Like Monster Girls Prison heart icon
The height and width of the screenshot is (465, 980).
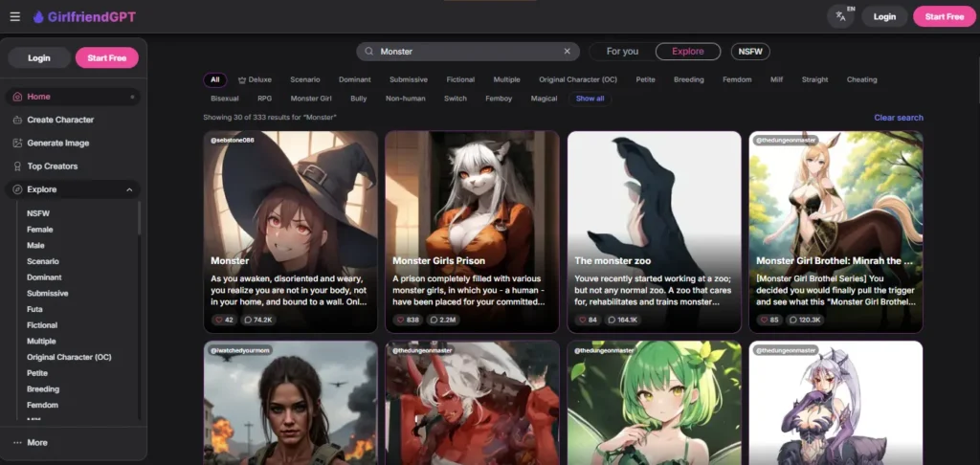click(x=401, y=320)
